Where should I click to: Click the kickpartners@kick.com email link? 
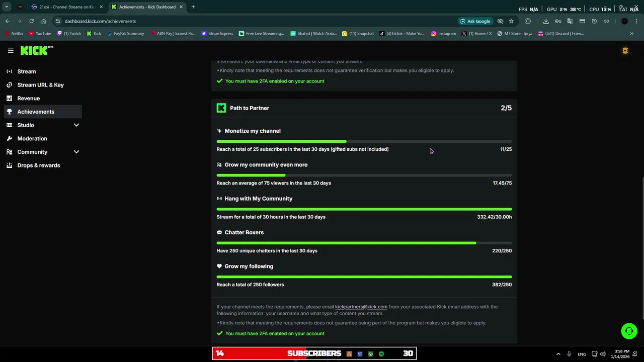point(361,307)
